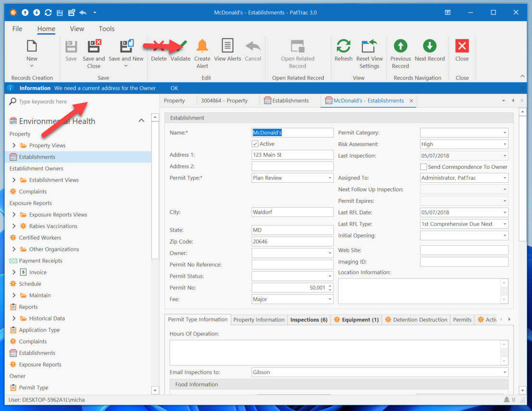Click the New record icon
The image size is (532, 411).
pyautogui.click(x=32, y=46)
